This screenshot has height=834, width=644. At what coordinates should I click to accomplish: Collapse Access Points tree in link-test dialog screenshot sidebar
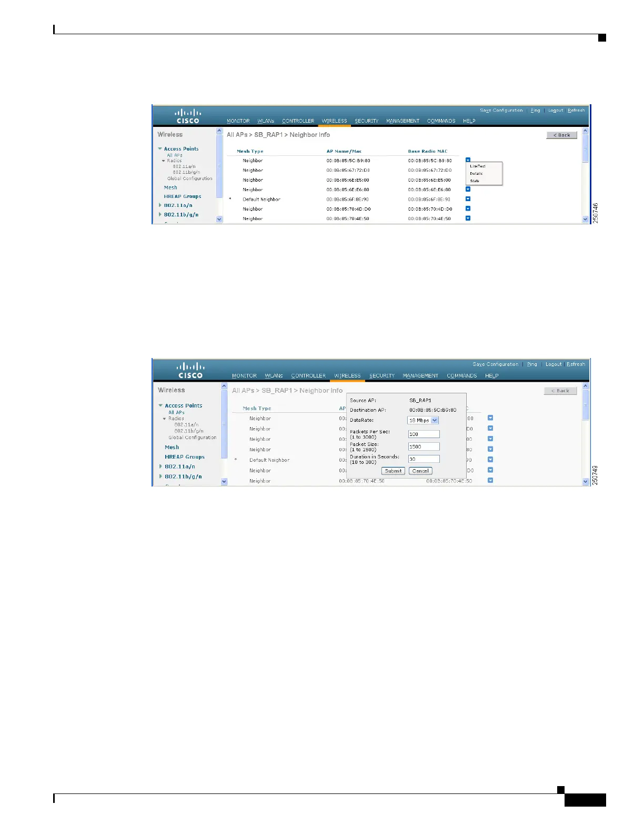click(x=160, y=405)
